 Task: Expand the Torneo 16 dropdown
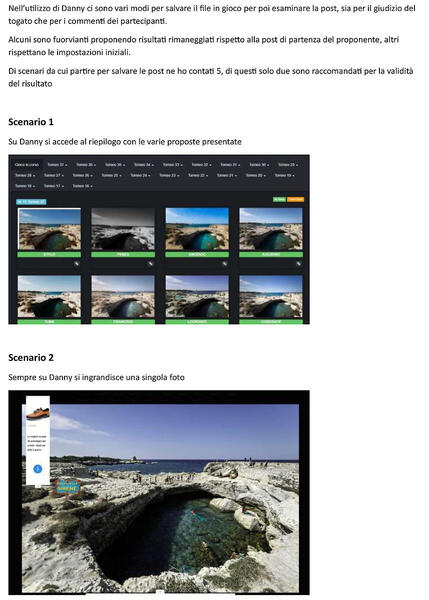pyautogui.click(x=83, y=186)
